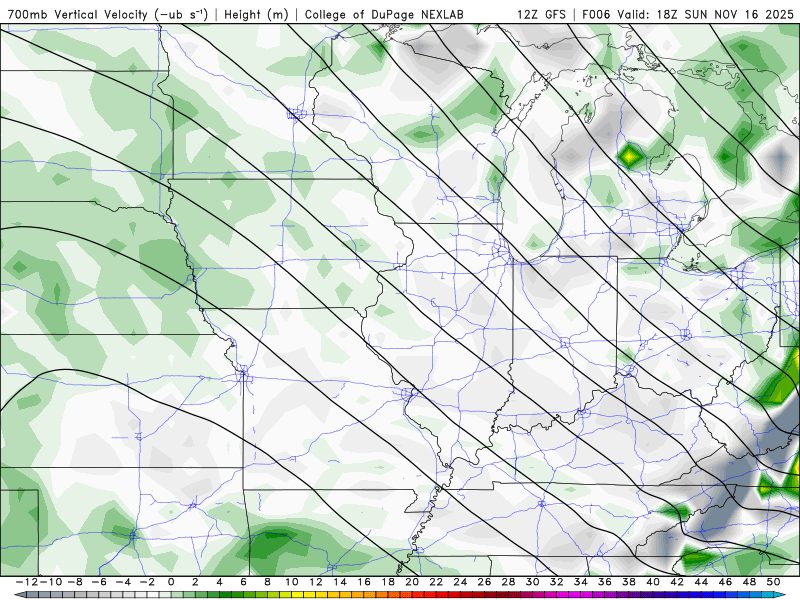Click the 44 label on color scale
Screen dimensions: 800x600
coord(701,582)
